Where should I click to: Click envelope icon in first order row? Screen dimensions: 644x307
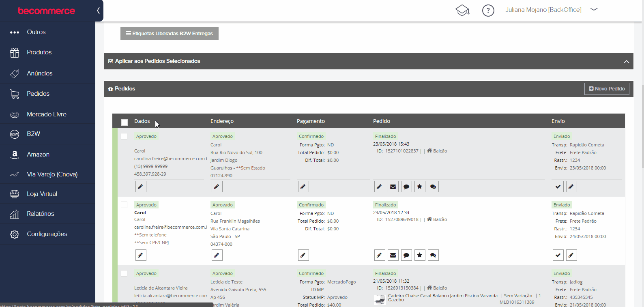(393, 187)
